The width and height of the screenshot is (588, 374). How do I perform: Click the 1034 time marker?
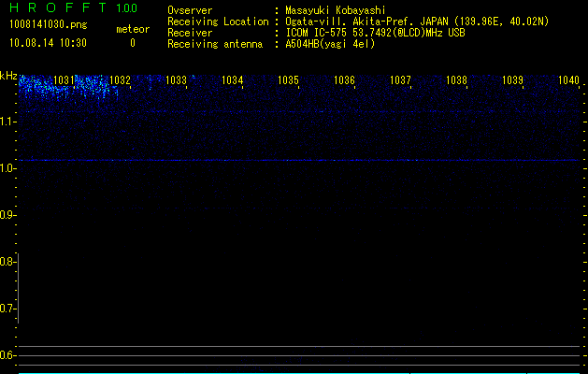tap(233, 80)
